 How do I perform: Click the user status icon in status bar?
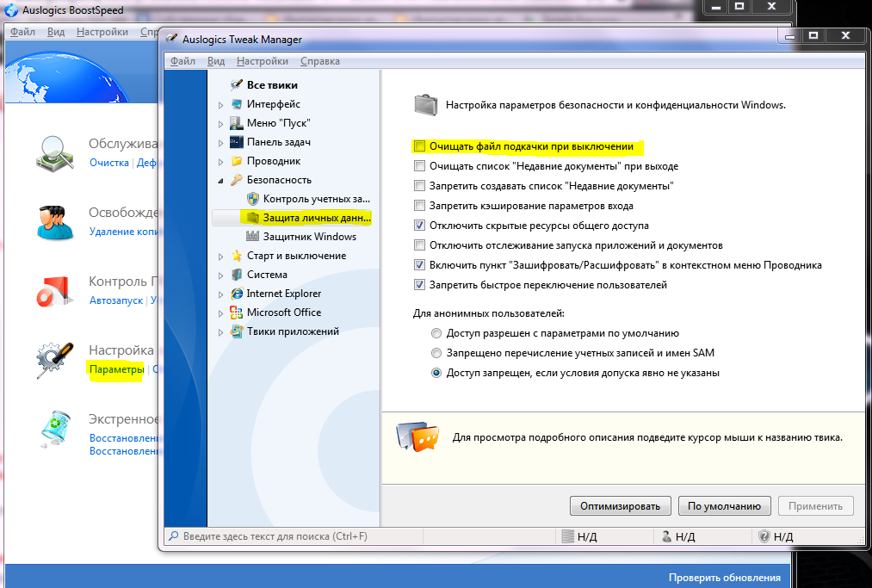[666, 536]
